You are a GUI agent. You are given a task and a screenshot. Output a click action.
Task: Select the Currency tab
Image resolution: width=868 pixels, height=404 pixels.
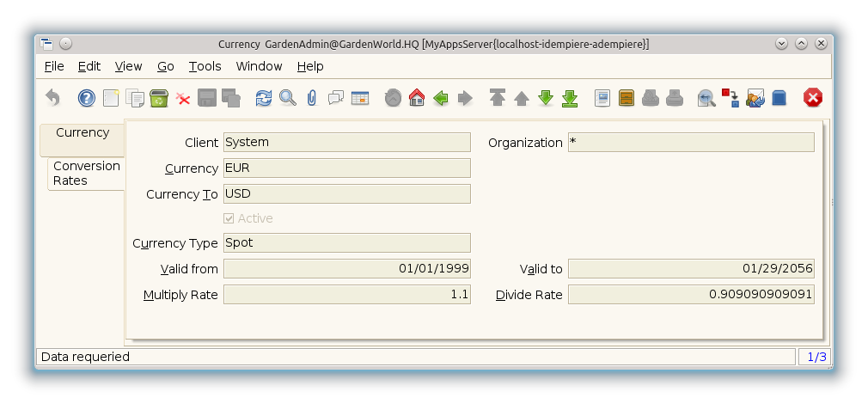point(83,133)
